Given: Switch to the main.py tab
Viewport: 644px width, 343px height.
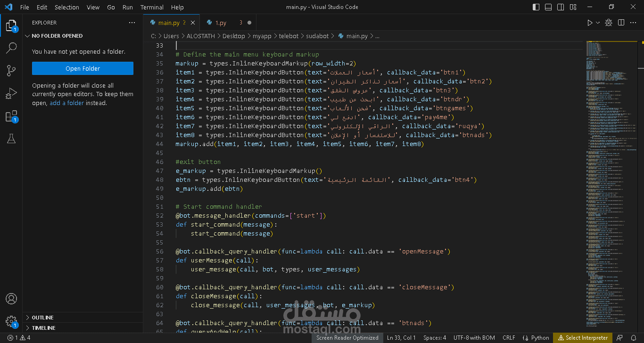Looking at the screenshot, I should tap(168, 23).
